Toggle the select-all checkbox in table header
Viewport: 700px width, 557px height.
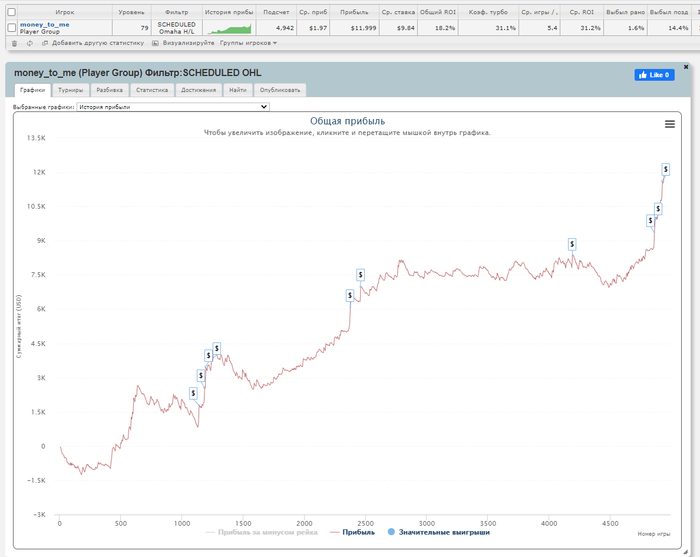pyautogui.click(x=12, y=12)
